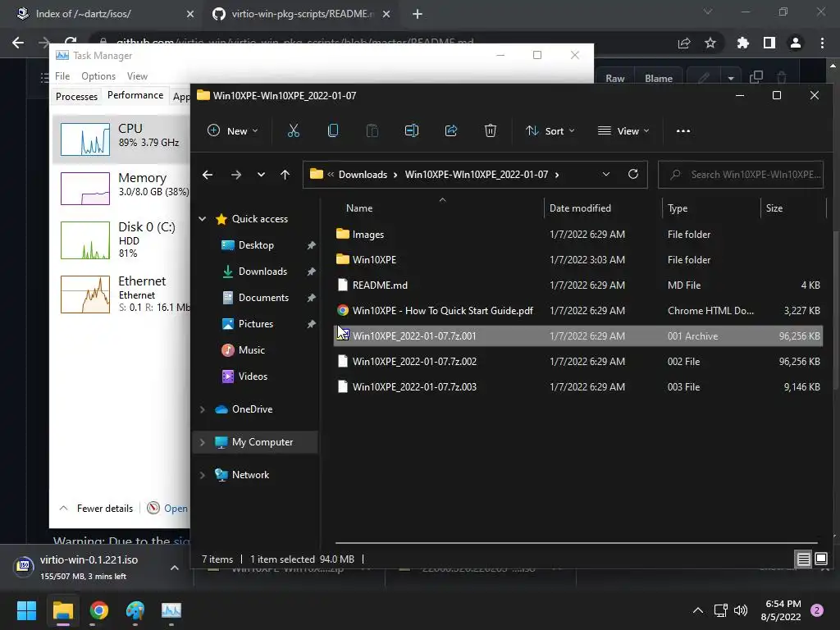This screenshot has width=840, height=630.
Task: Click the volume speaker tray icon
Action: (741, 610)
